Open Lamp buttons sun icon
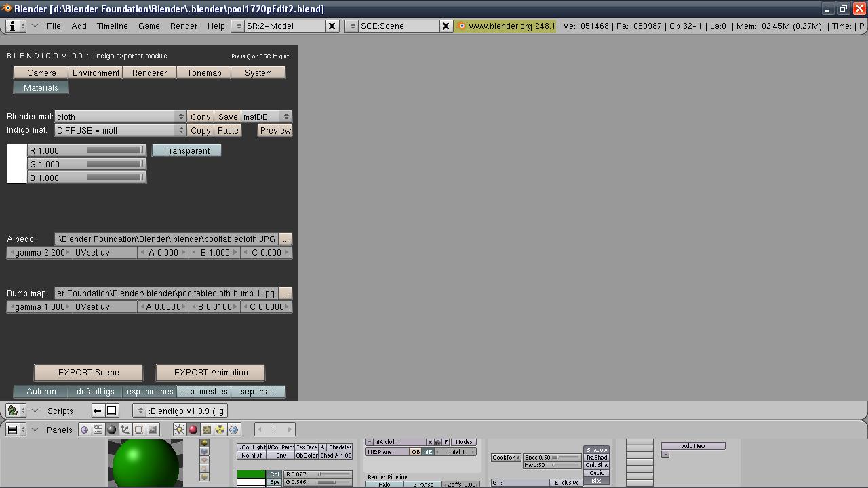 click(x=180, y=430)
